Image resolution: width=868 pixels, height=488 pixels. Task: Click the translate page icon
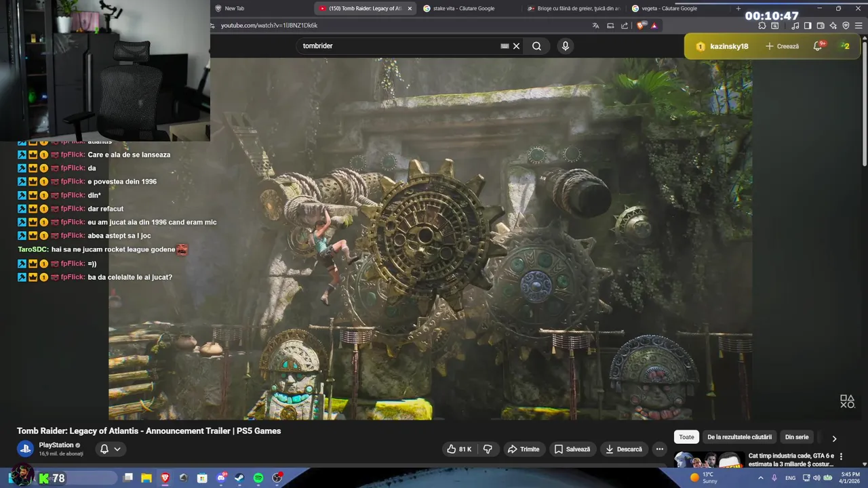tap(595, 26)
